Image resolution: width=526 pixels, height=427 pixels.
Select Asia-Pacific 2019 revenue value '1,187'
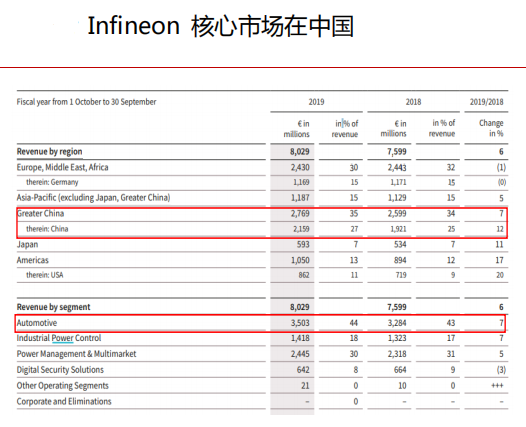[x=300, y=198]
